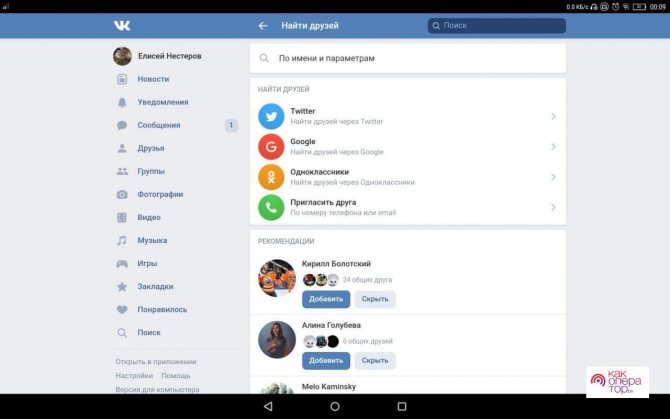Open the Закладки star icon
This screenshot has width=670, height=419.
click(x=122, y=287)
